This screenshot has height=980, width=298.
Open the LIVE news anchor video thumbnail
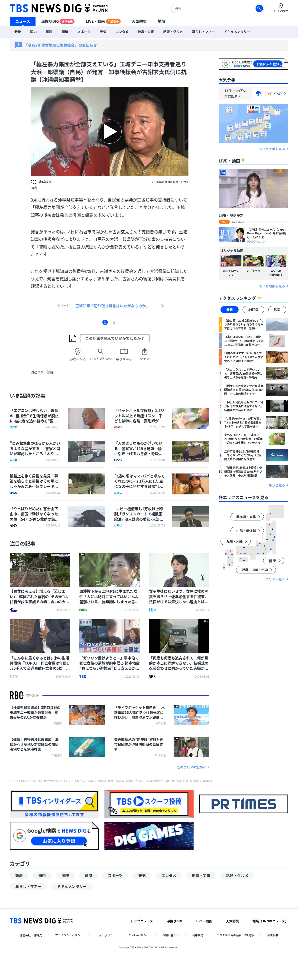pos(253,188)
